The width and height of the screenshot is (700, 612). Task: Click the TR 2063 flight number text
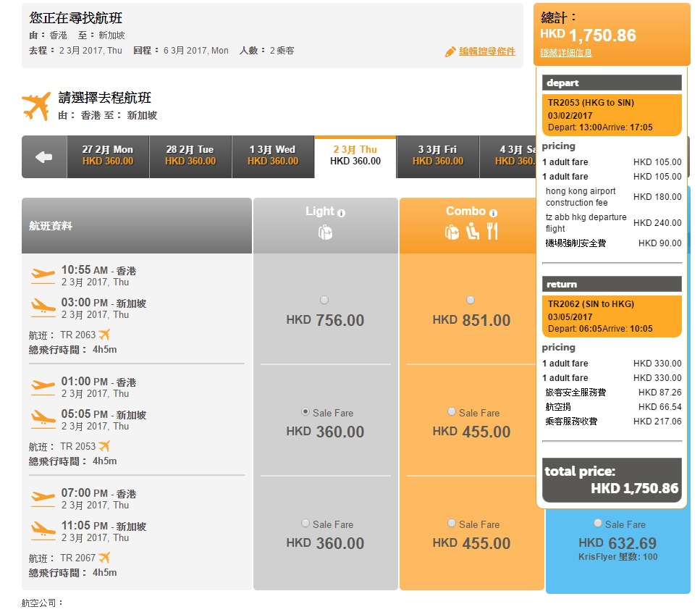(x=77, y=335)
